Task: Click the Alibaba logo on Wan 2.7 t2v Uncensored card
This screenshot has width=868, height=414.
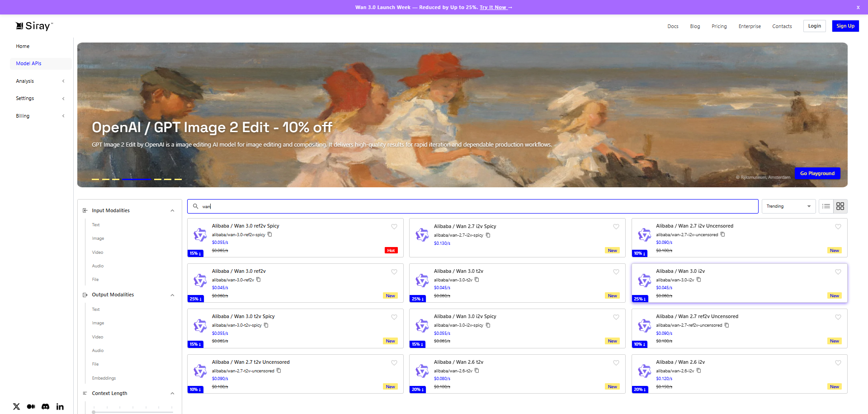Action: coord(200,371)
